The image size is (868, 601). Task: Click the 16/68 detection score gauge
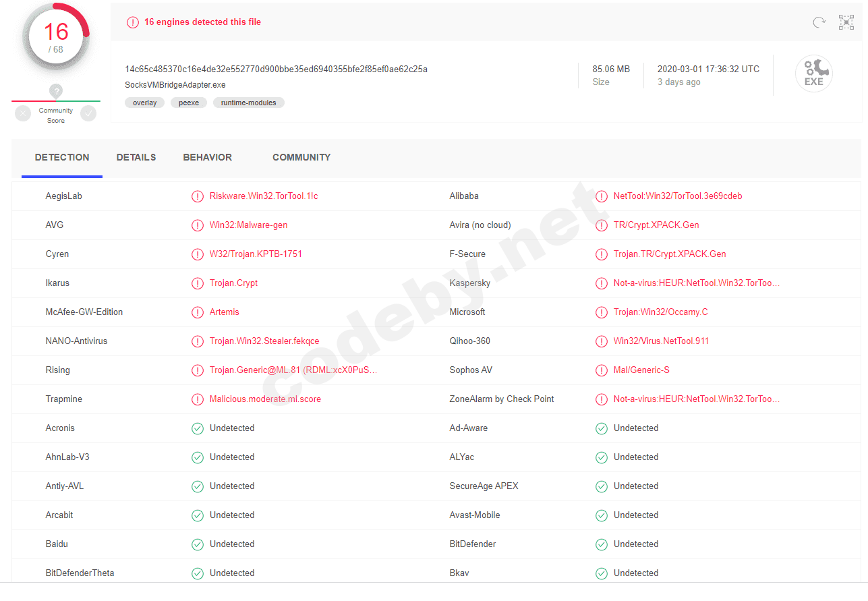click(x=56, y=36)
